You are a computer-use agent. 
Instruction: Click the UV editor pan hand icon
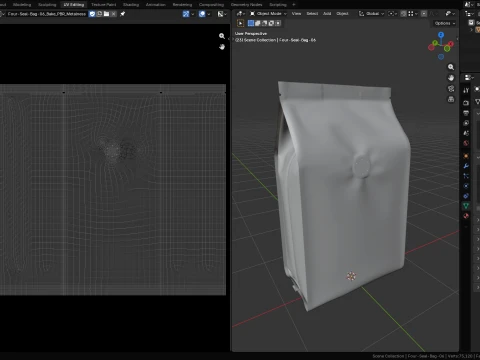pyautogui.click(x=222, y=47)
